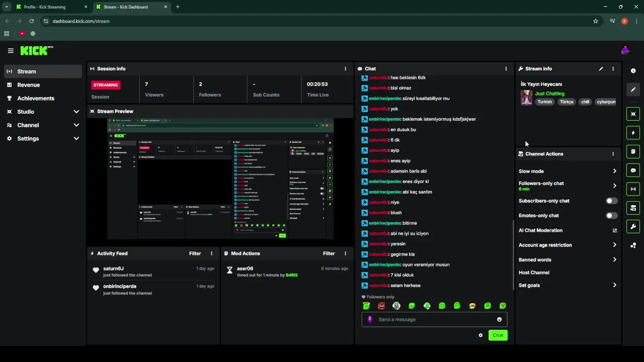Open Account age restriction options
This screenshot has height=362, width=644.
tap(568, 245)
